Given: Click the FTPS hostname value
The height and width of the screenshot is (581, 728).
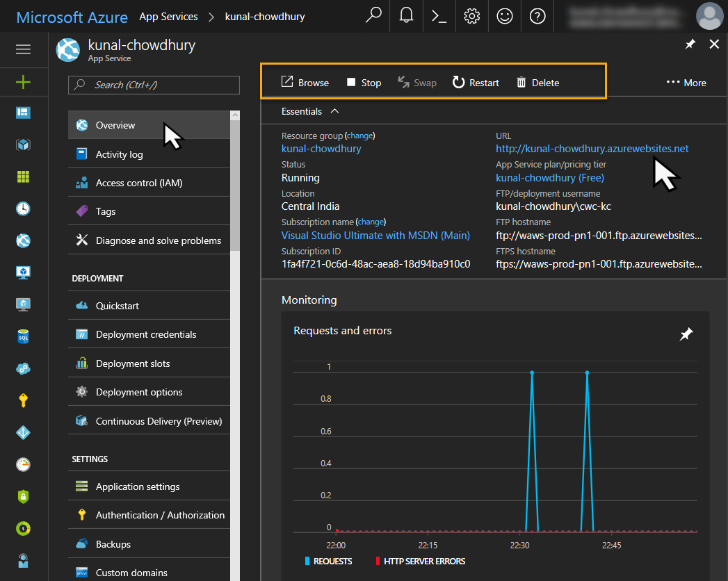Looking at the screenshot, I should (599, 264).
